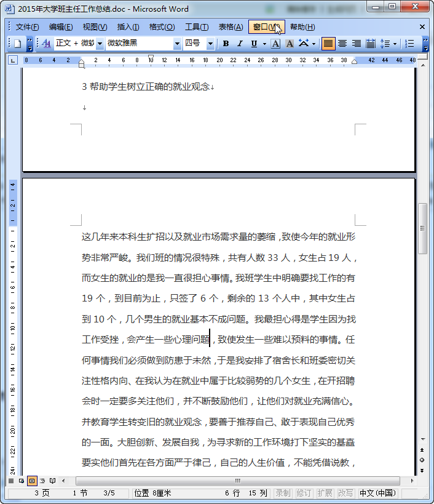Viewport: 434px width, 504px height.
Task: Click the document split handle above scrollbar
Action: click(x=423, y=57)
